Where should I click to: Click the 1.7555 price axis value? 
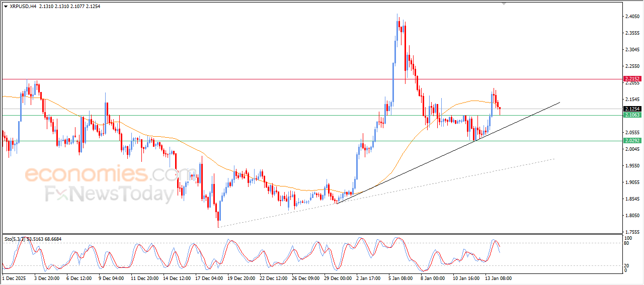632,232
